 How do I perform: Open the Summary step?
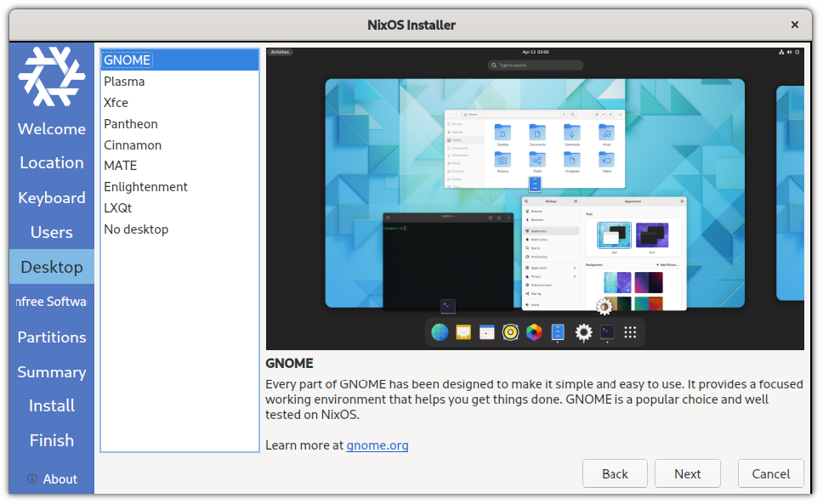point(51,371)
